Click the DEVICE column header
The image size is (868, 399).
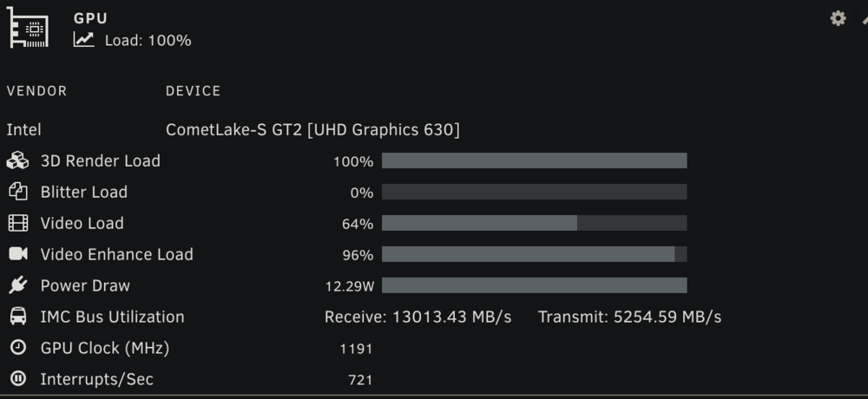point(194,91)
